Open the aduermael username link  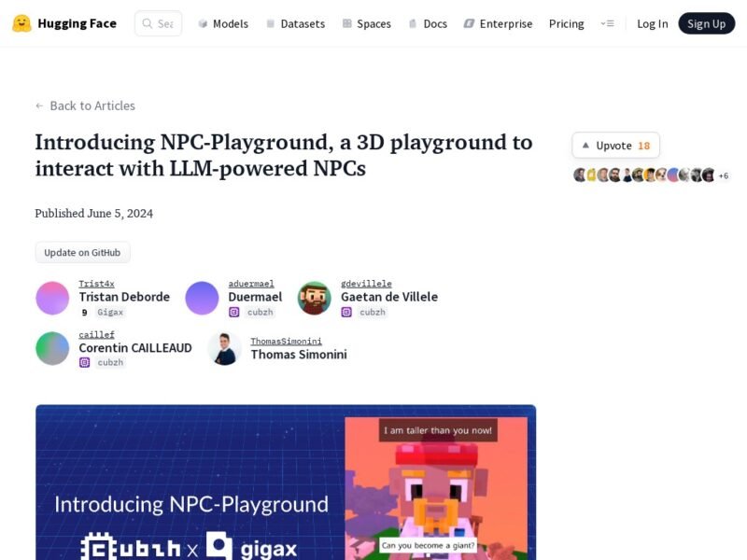click(251, 284)
